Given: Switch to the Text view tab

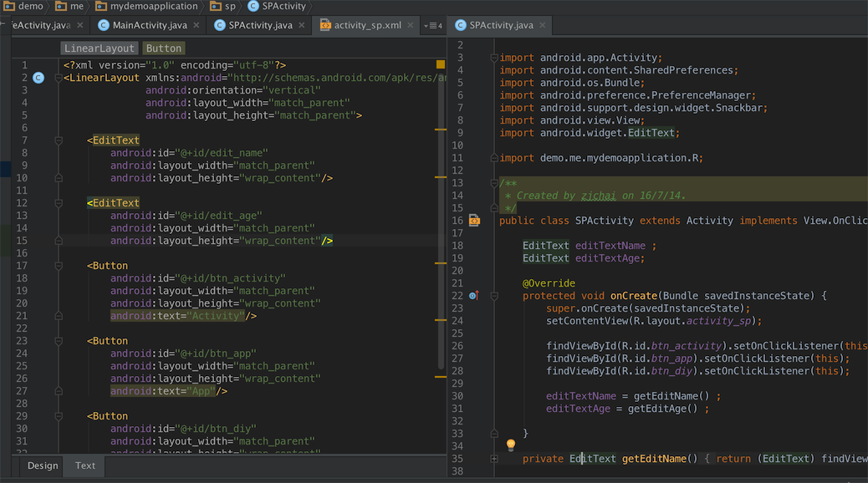Looking at the screenshot, I should point(85,465).
